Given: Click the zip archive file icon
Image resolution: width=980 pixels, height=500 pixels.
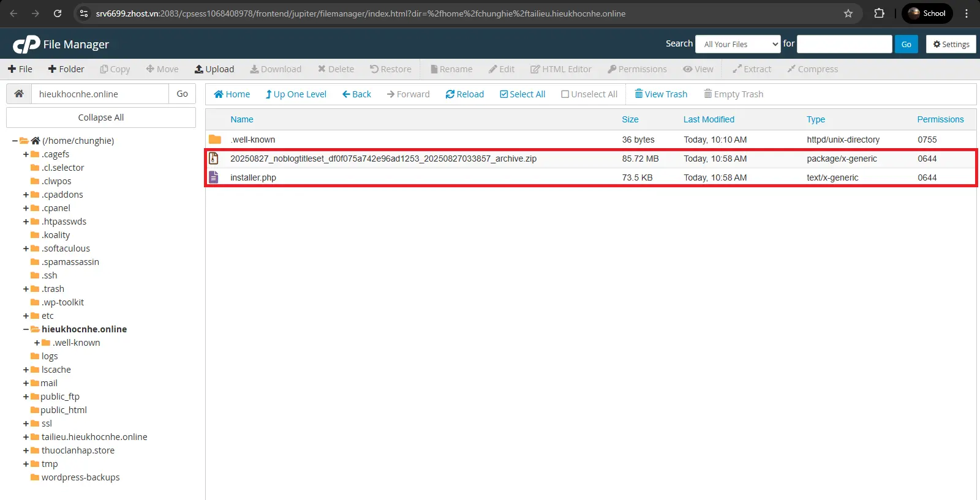Looking at the screenshot, I should click(214, 159).
